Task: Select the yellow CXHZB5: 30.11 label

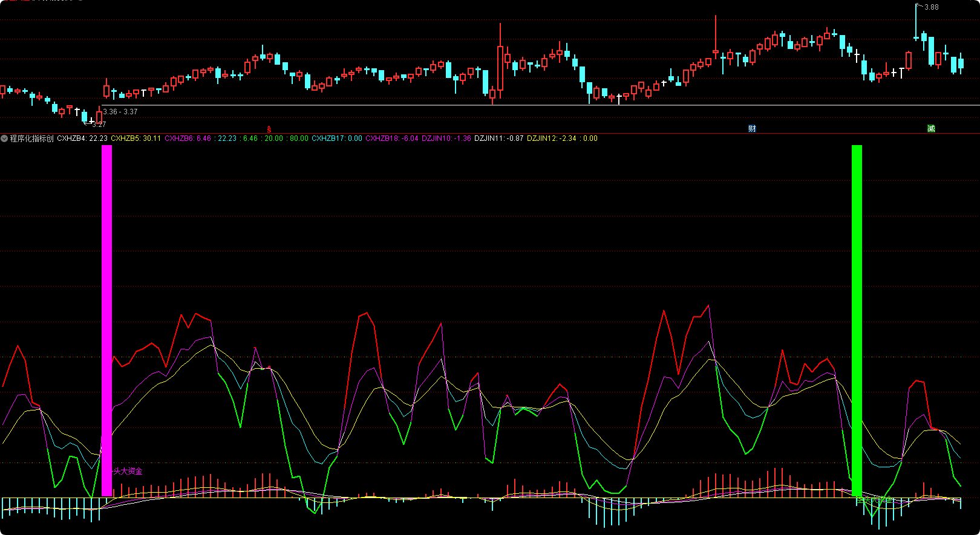Action: (x=136, y=138)
